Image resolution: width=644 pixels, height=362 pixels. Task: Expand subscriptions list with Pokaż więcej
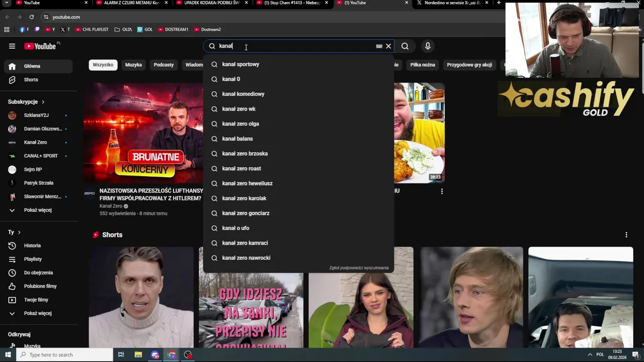(x=38, y=210)
